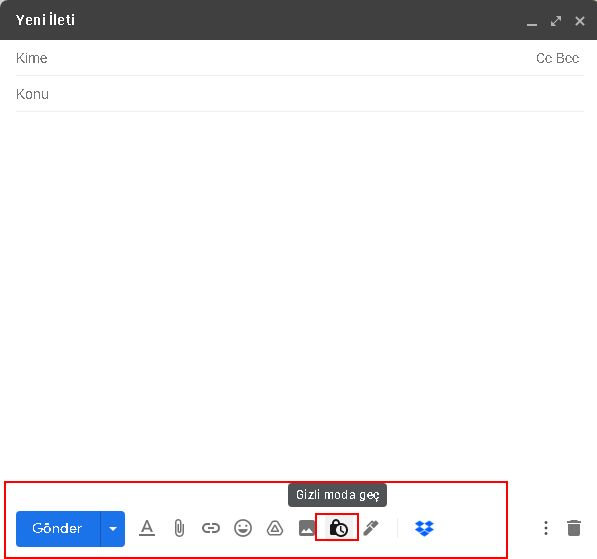
Task: Discard draft with trash icon
Action: point(574,528)
